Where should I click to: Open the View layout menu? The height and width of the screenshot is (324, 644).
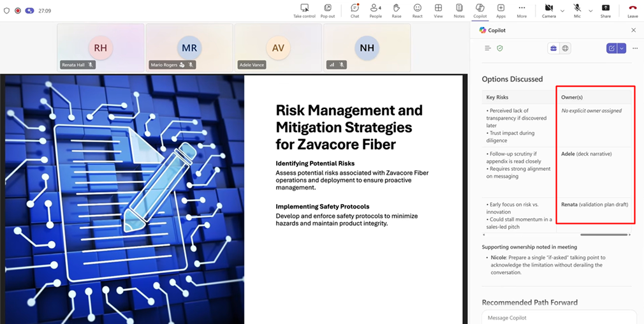click(x=438, y=10)
